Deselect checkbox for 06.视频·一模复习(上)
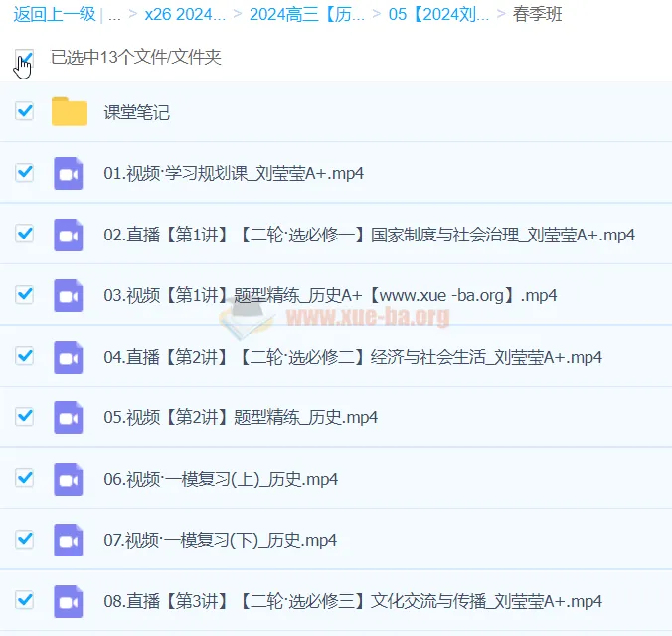This screenshot has height=636, width=672. pos(25,478)
